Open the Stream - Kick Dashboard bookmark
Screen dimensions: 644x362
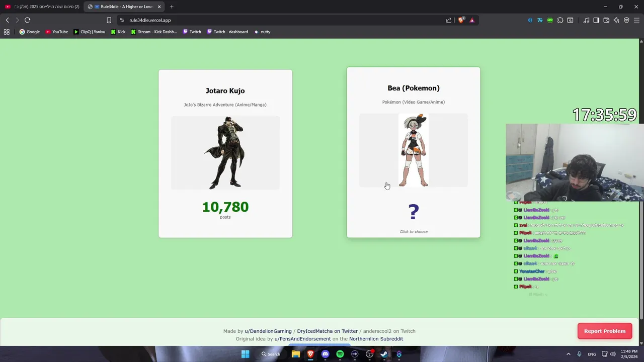[x=154, y=32]
